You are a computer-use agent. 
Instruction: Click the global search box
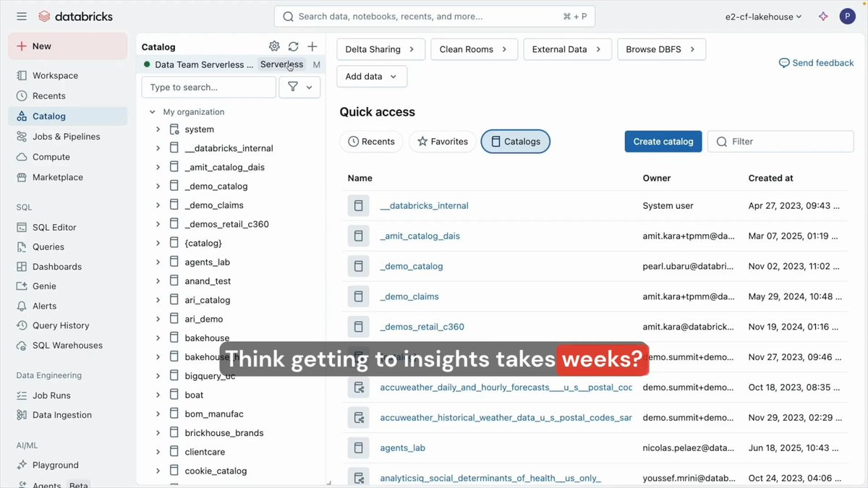coord(434,16)
